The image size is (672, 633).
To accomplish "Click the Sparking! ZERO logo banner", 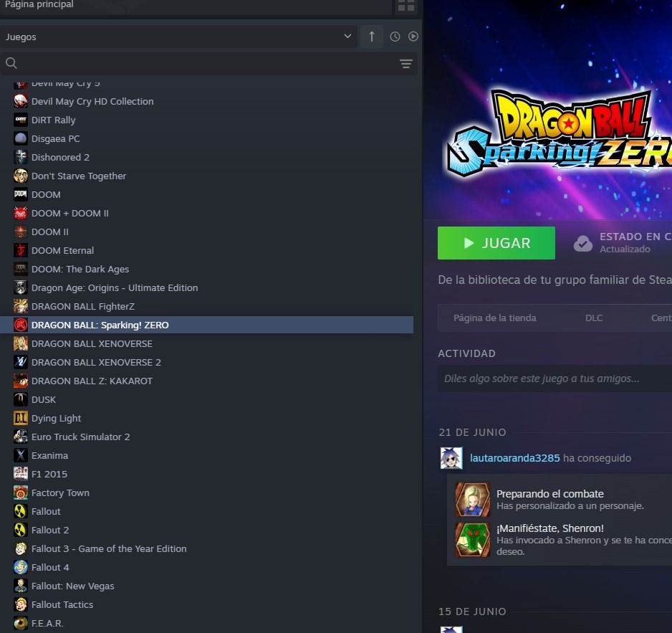I will (559, 134).
